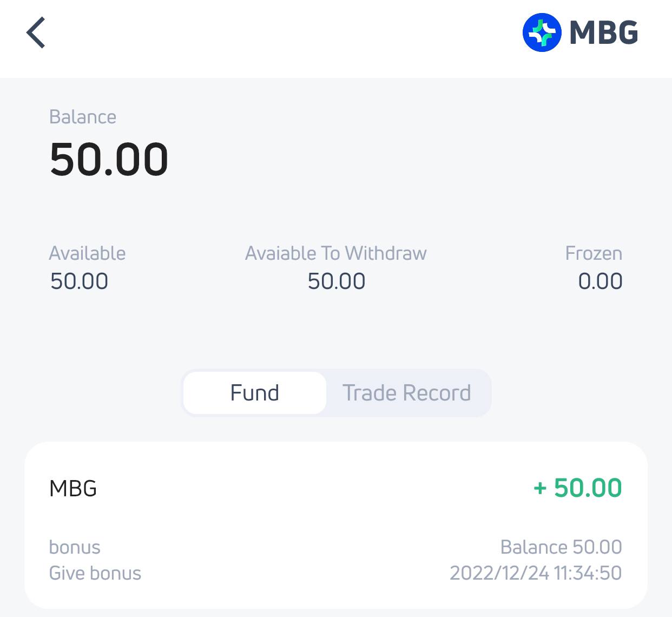Click the transaction Balance 50.00 text

coord(561,547)
